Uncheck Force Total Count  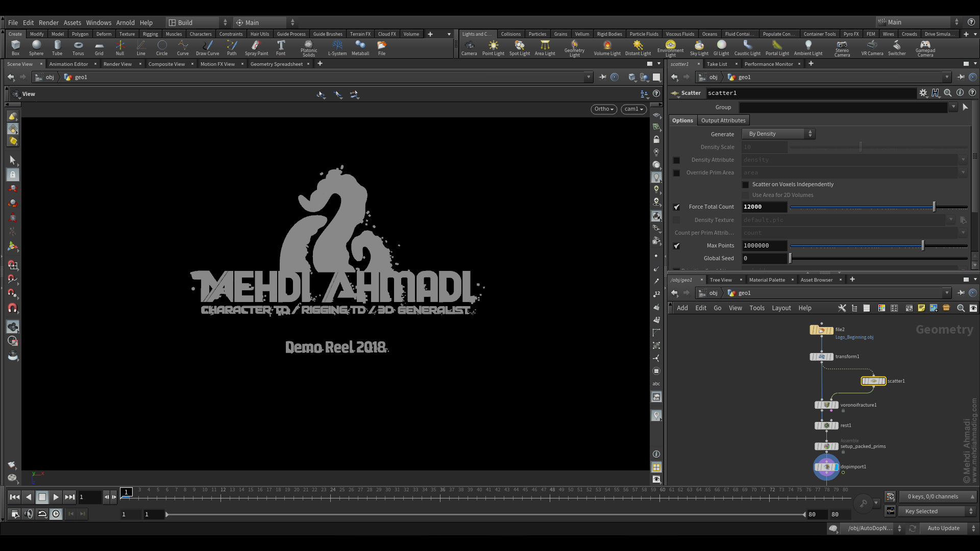click(676, 207)
